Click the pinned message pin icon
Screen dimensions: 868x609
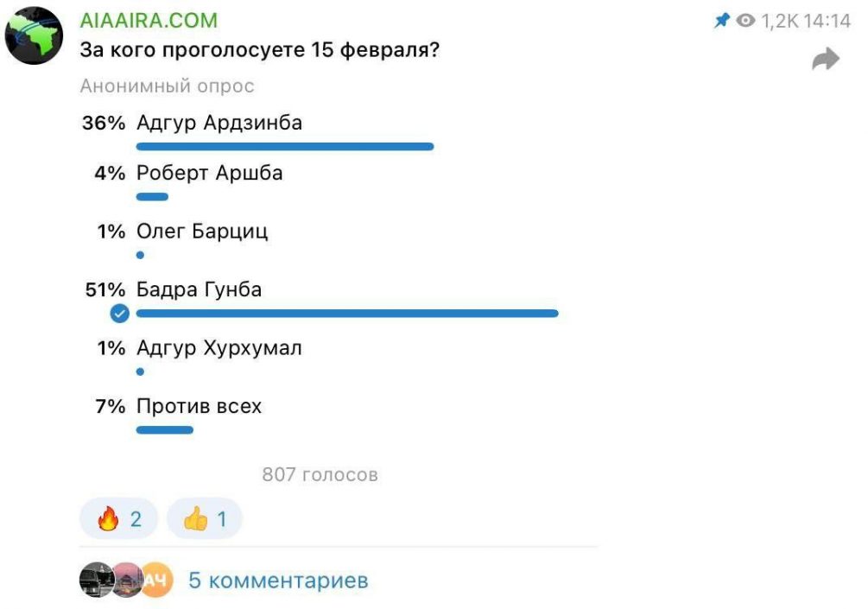(x=721, y=21)
